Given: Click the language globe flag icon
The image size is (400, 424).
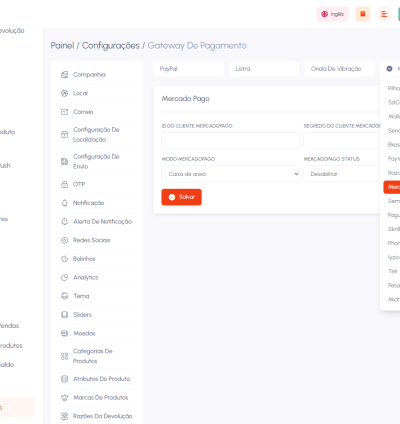Looking at the screenshot, I should tap(324, 14).
